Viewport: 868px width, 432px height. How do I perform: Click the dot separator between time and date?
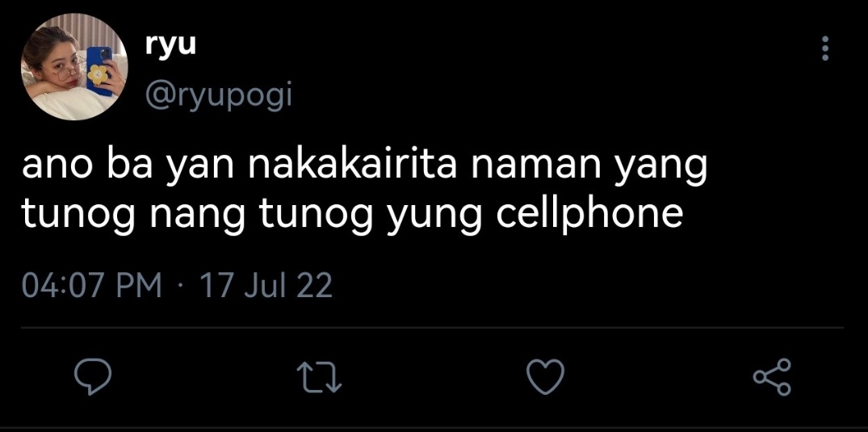tap(181, 287)
